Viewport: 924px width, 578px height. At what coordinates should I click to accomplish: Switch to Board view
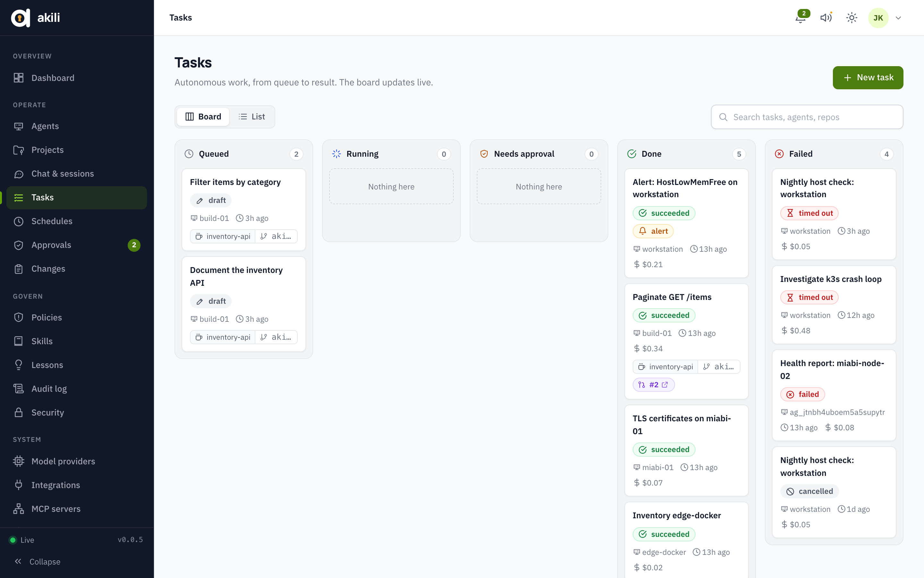[x=203, y=117]
